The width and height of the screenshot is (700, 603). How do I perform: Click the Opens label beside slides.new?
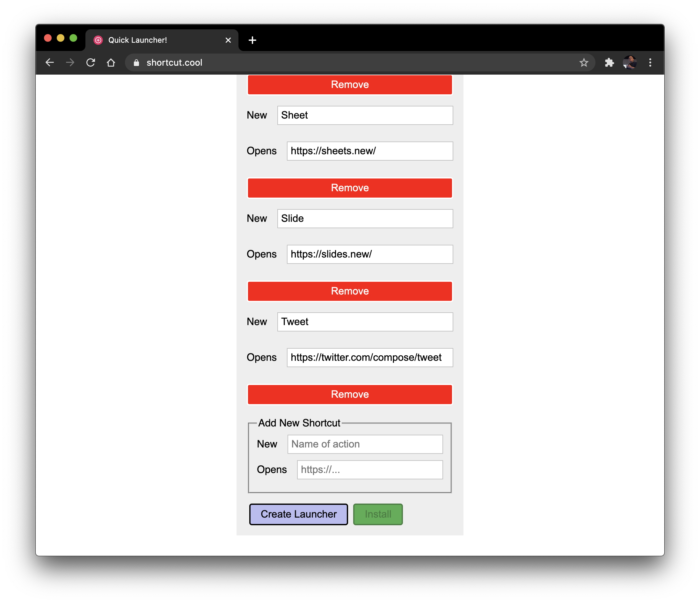coord(261,254)
